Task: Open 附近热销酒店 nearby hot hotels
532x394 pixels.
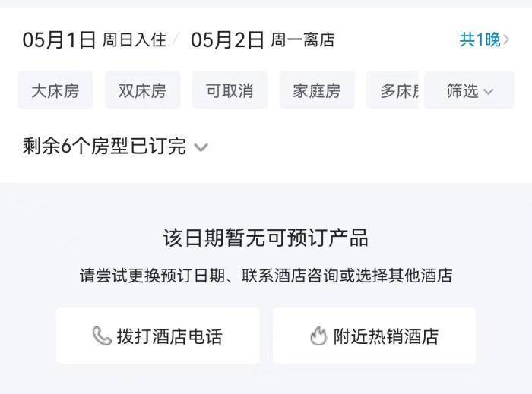Action: 375,336
